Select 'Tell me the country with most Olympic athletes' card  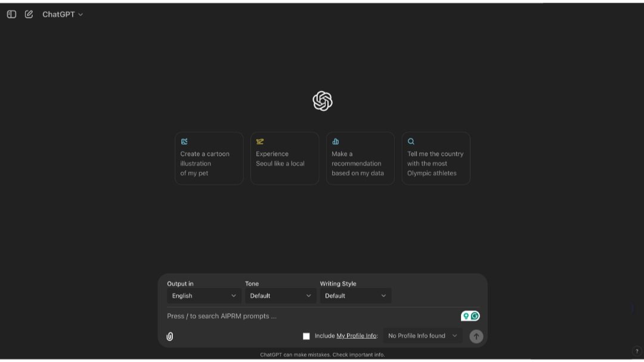point(436,158)
